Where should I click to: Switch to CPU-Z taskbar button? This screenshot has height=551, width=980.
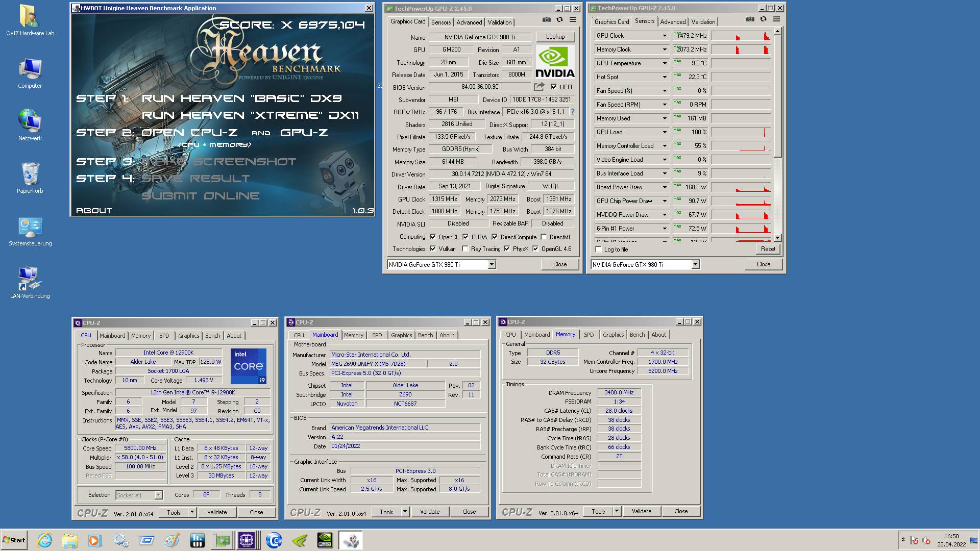[247, 540]
